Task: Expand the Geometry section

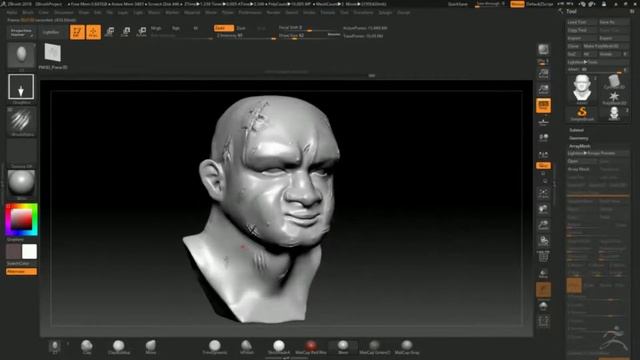Action: point(579,138)
